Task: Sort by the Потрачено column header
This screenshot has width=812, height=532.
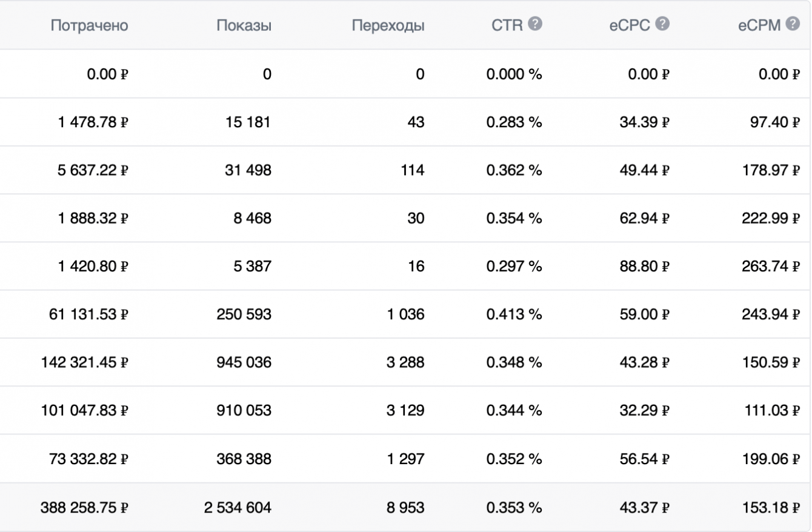Action: pyautogui.click(x=90, y=26)
